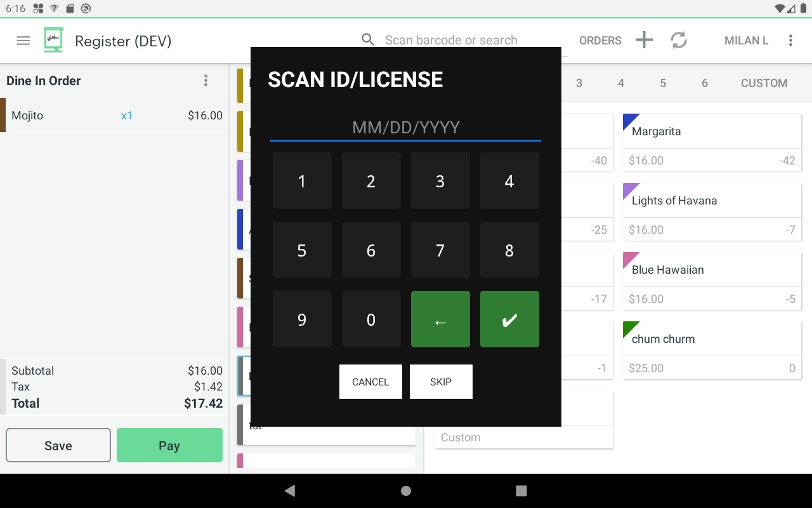Screen dimensions: 812x508
Task: Open the MILAN L user menu
Action: point(746,41)
